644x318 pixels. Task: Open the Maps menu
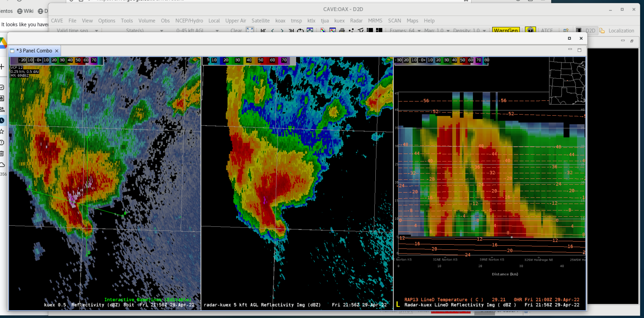413,21
